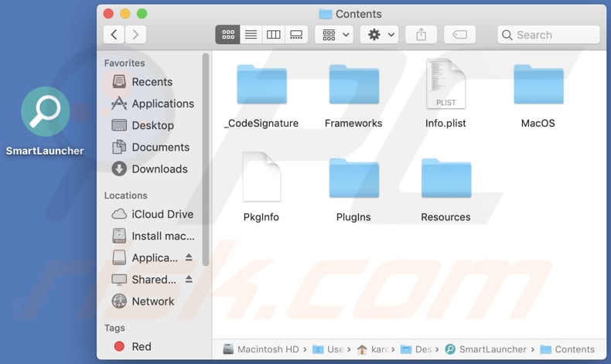Click the home folder in path bar
611x364 pixels.
pyautogui.click(x=373, y=349)
